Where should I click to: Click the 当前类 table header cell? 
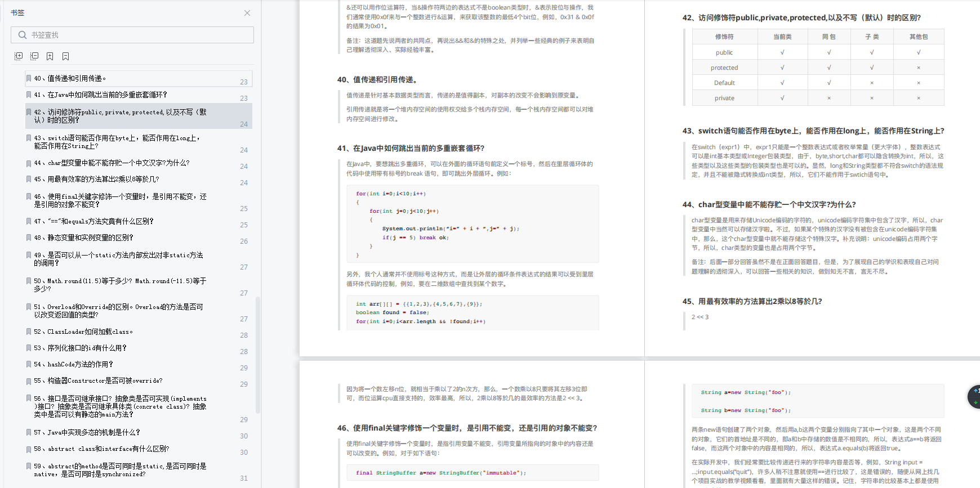pos(782,37)
